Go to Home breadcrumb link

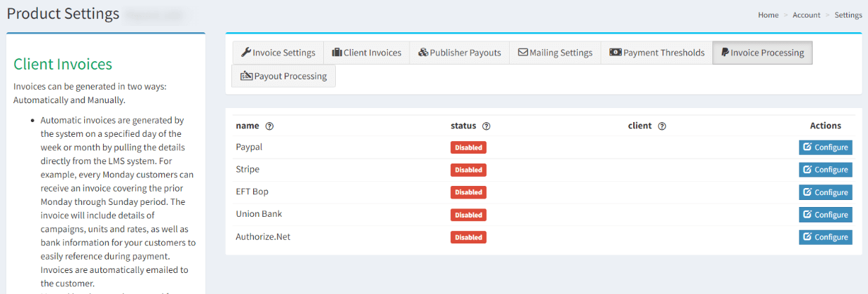[x=768, y=15]
